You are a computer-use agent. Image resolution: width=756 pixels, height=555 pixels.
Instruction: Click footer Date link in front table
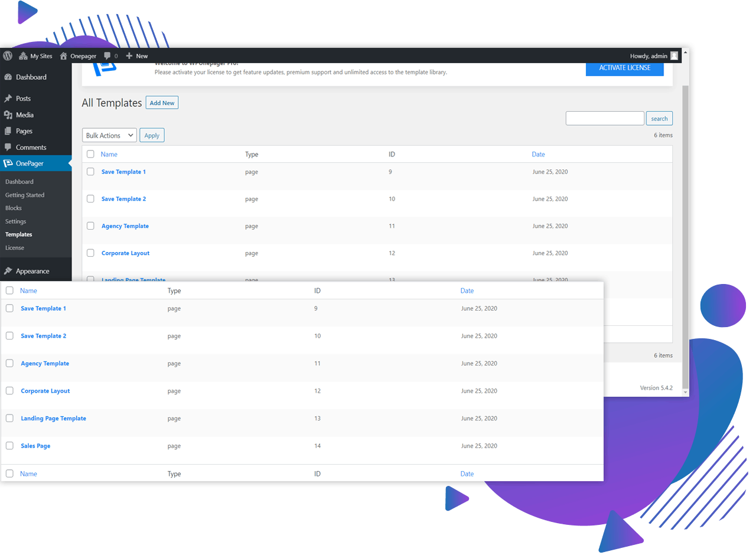point(467,474)
